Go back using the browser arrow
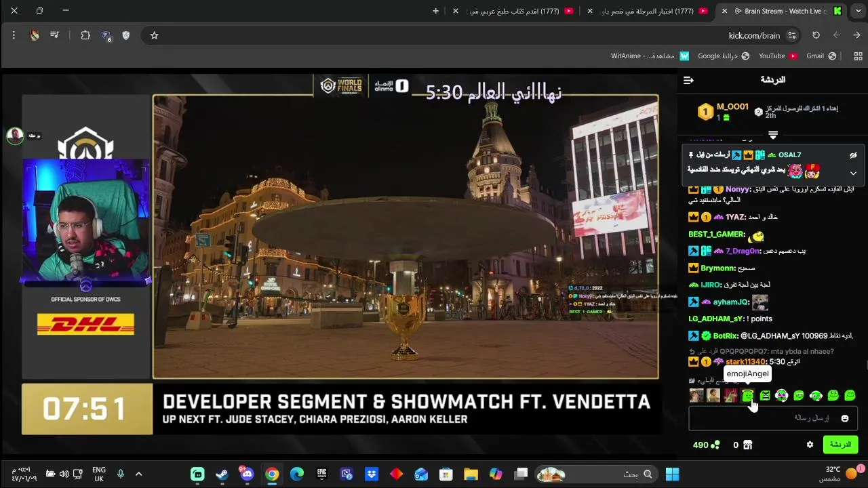868x488 pixels. click(x=856, y=35)
